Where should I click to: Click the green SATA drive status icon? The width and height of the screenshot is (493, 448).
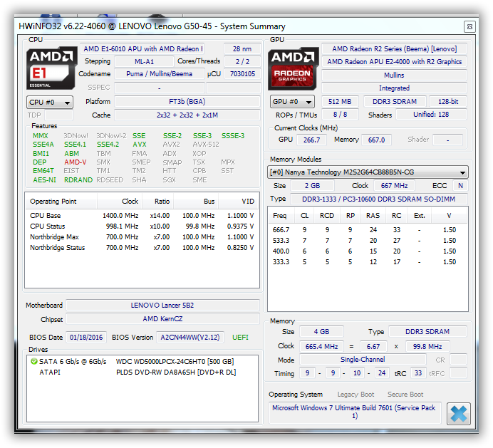tap(34, 362)
